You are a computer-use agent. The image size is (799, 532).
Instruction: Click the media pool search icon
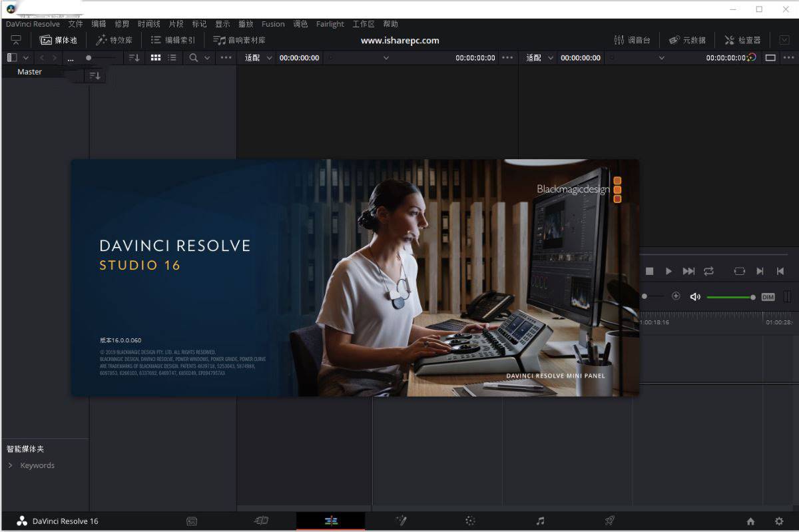[x=194, y=58]
